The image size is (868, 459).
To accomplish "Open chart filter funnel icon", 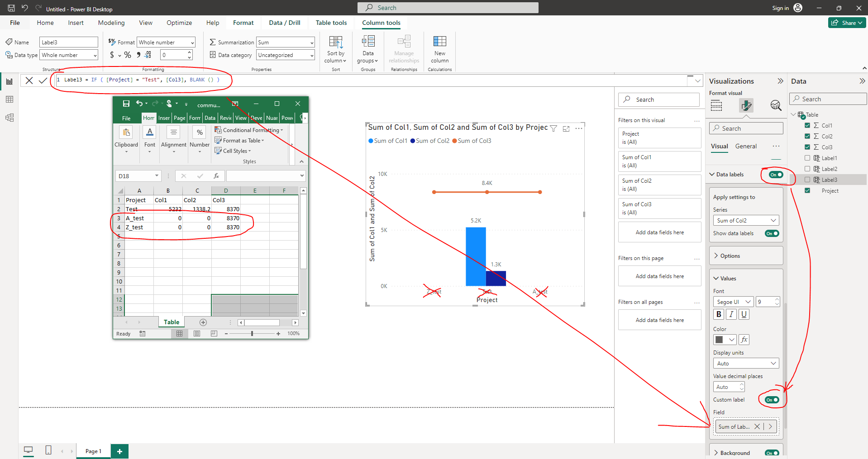I will (x=553, y=128).
